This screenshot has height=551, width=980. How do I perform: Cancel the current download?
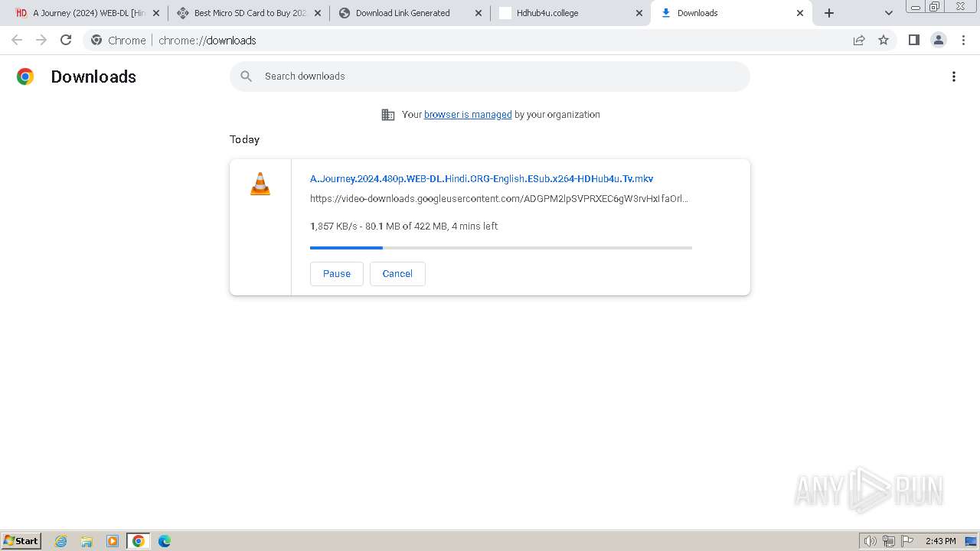(x=397, y=274)
